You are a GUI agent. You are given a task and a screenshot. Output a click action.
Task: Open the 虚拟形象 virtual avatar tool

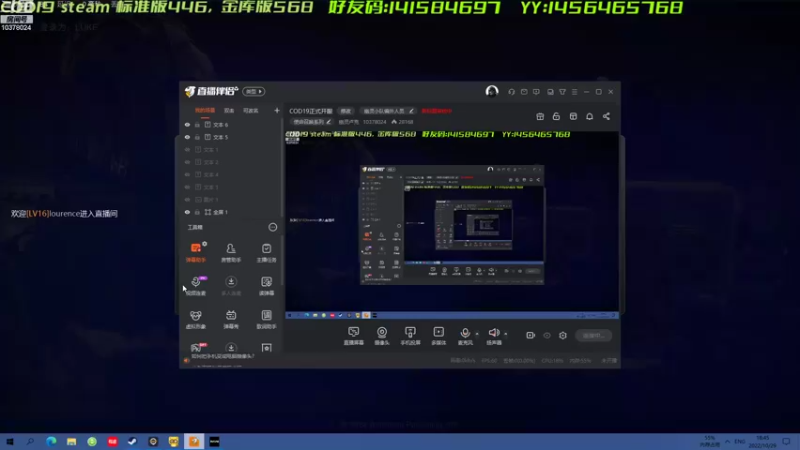(x=195, y=319)
